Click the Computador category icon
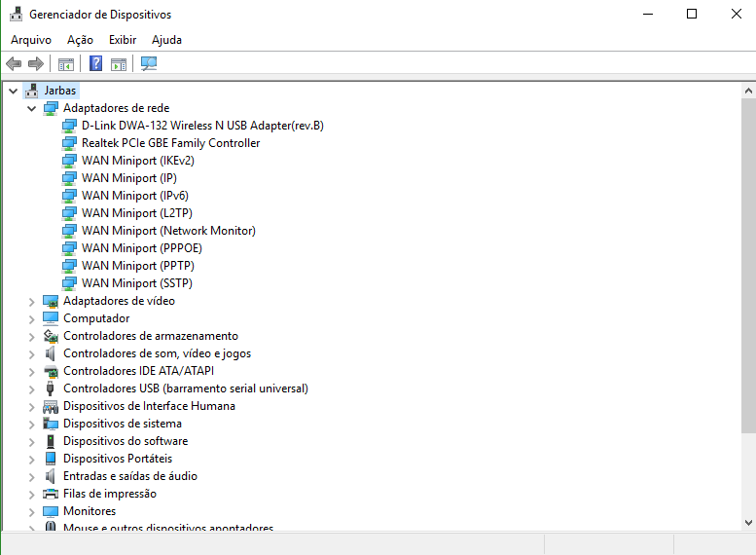Screen dimensions: 756x555 51,318
